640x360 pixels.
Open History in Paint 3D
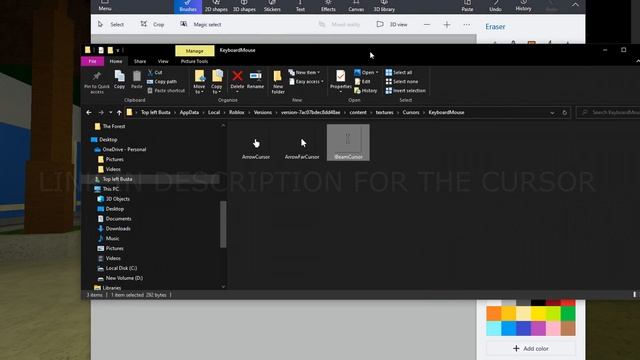pos(523,6)
